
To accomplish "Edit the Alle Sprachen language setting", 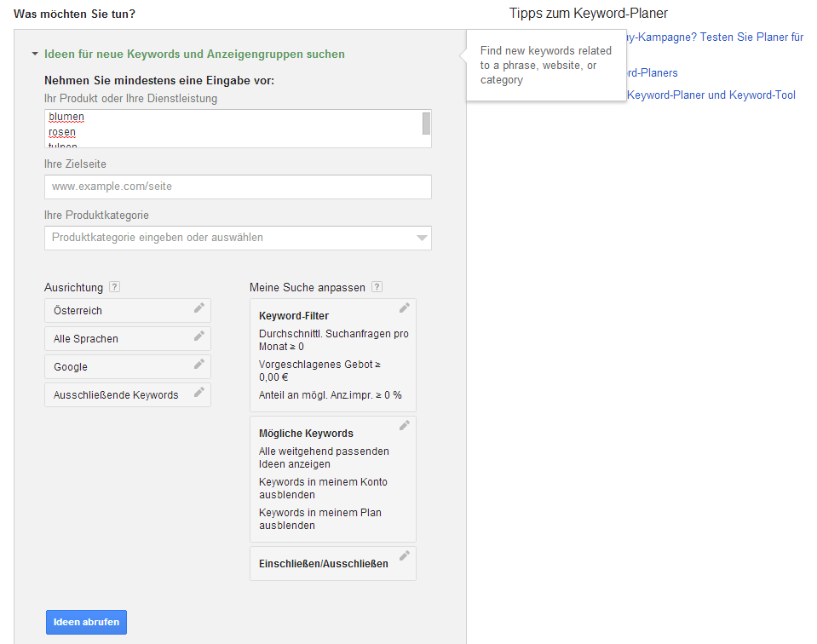I will 200,338.
